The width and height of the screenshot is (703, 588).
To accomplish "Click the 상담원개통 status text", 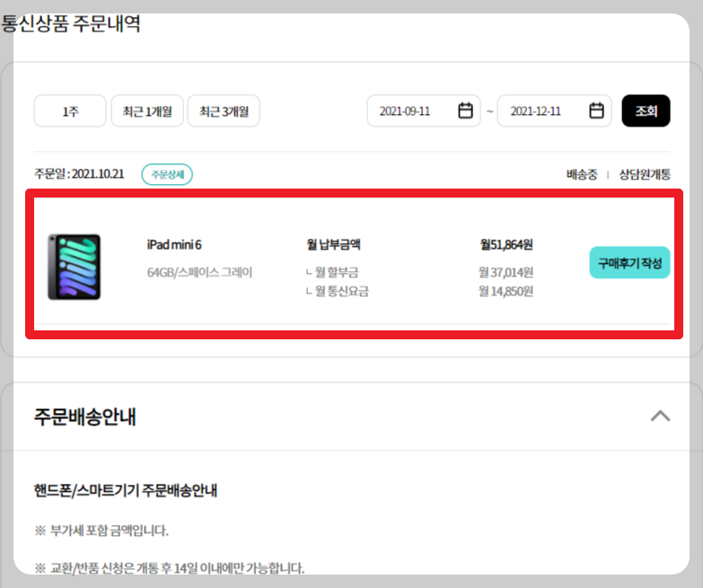I will point(645,174).
